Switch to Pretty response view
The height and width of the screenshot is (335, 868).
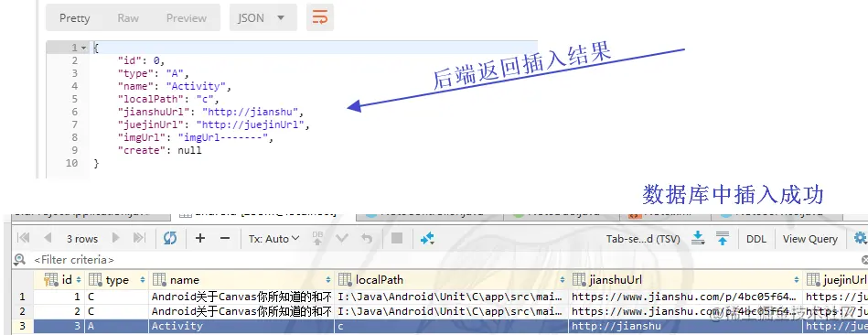[75, 18]
